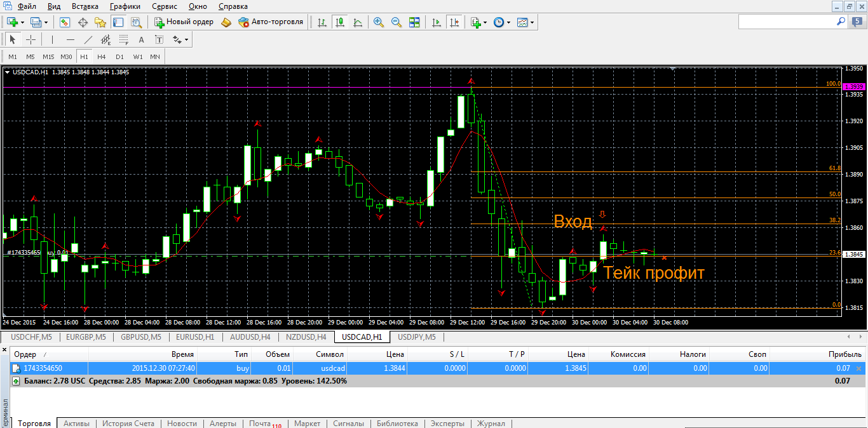Open the Сервис menu
The image size is (868, 428).
point(165,6)
